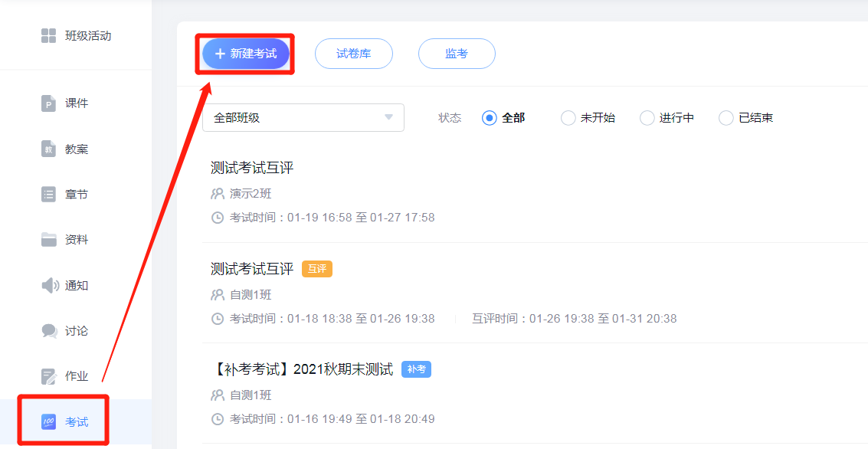Click clock icon before 01-19 16:58 exam time

[218, 217]
